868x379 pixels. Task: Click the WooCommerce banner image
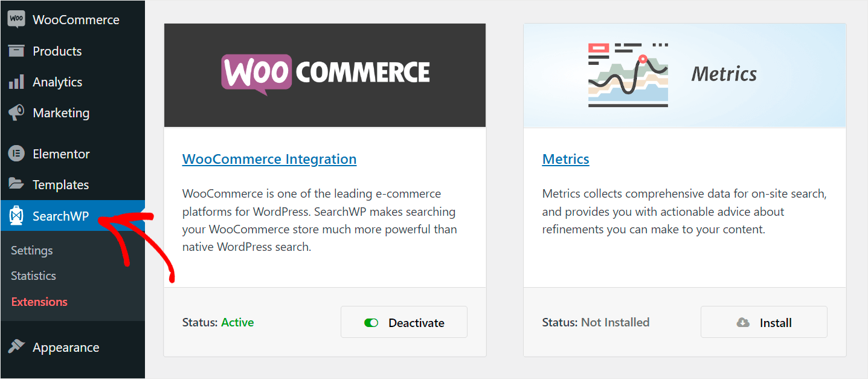325,75
